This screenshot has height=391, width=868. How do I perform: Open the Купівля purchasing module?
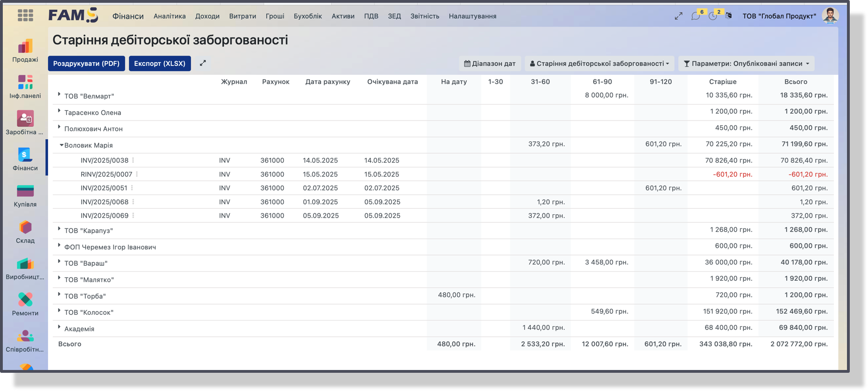[25, 196]
